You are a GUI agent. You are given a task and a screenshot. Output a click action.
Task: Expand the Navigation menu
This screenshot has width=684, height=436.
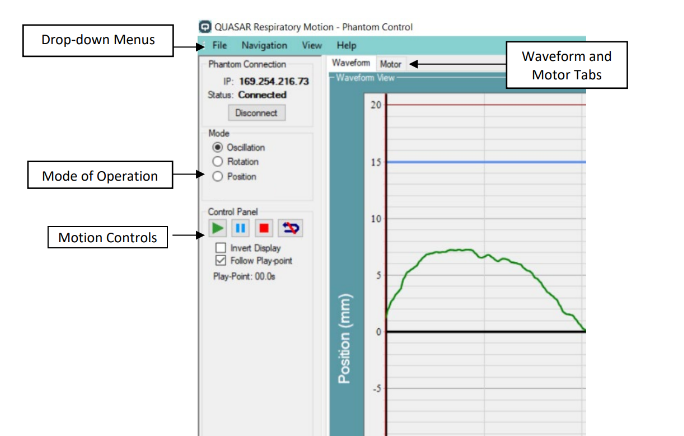264,46
